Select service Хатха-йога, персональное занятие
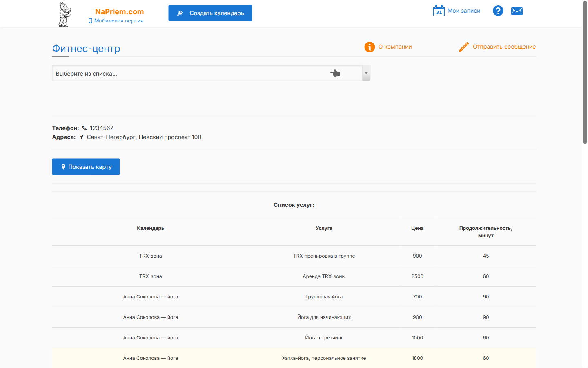Screen dimensions: 588x368 coord(324,358)
